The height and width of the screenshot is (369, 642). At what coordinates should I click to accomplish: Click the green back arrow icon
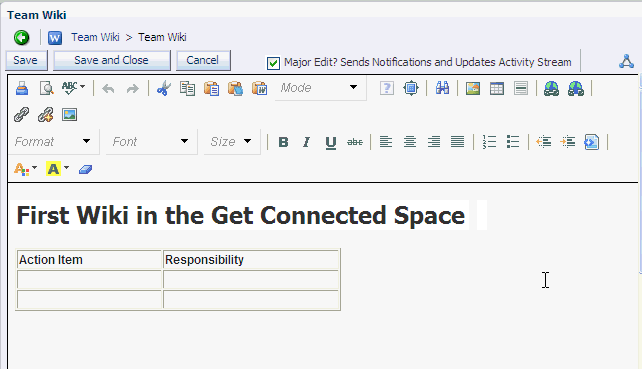pos(21,38)
